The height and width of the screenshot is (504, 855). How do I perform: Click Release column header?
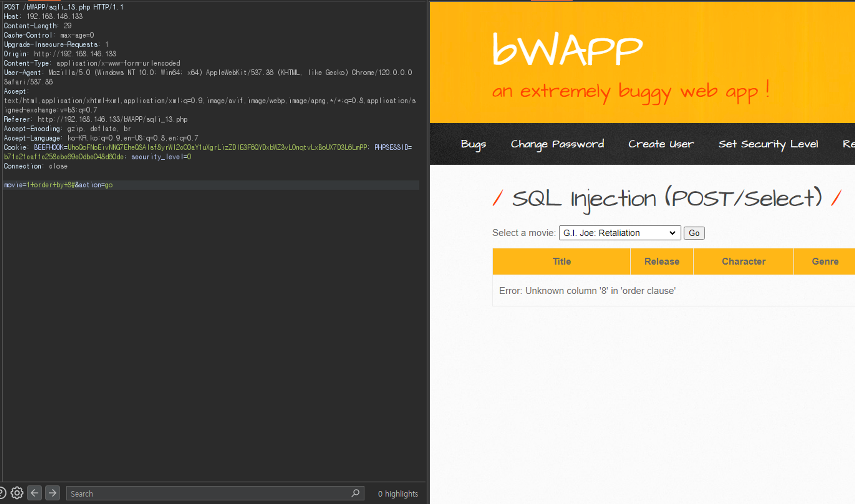(661, 261)
